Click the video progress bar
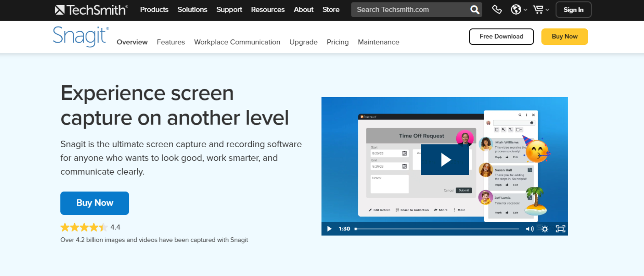644x276 pixels. point(437,229)
